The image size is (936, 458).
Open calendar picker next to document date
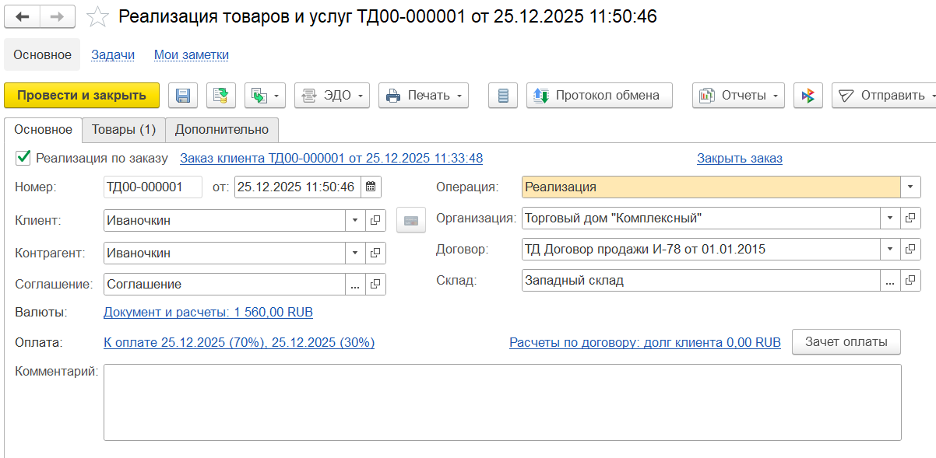(371, 187)
